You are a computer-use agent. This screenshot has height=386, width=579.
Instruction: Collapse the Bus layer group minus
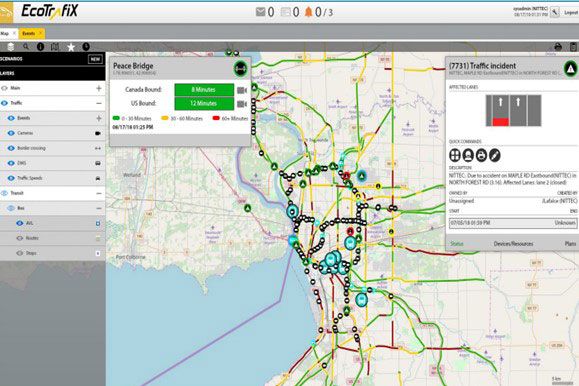tap(99, 208)
